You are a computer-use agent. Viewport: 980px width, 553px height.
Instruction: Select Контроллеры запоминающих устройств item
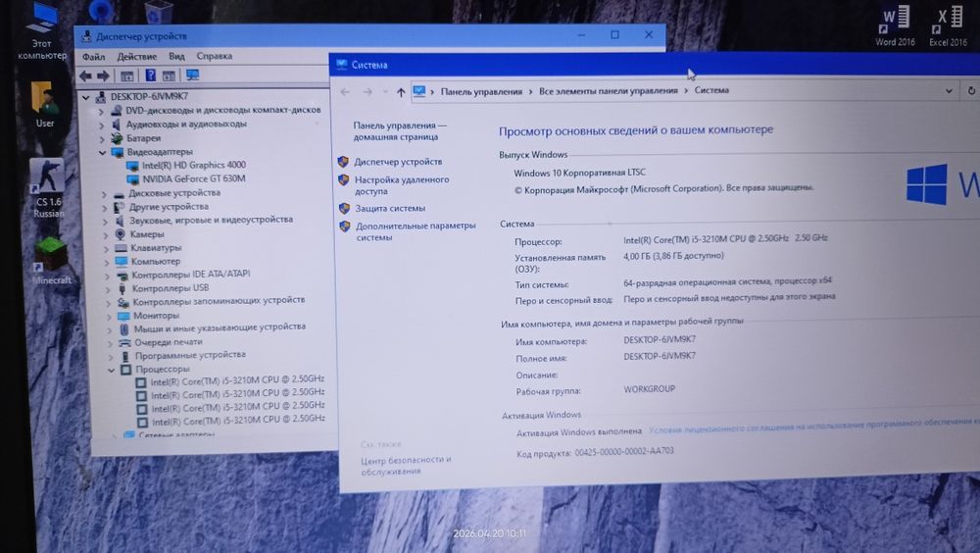tap(219, 301)
